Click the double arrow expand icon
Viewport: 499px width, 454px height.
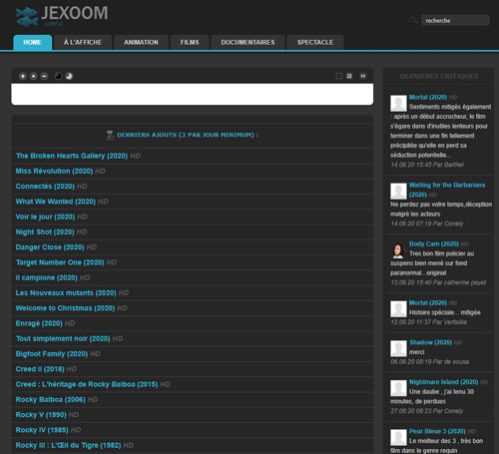(363, 76)
